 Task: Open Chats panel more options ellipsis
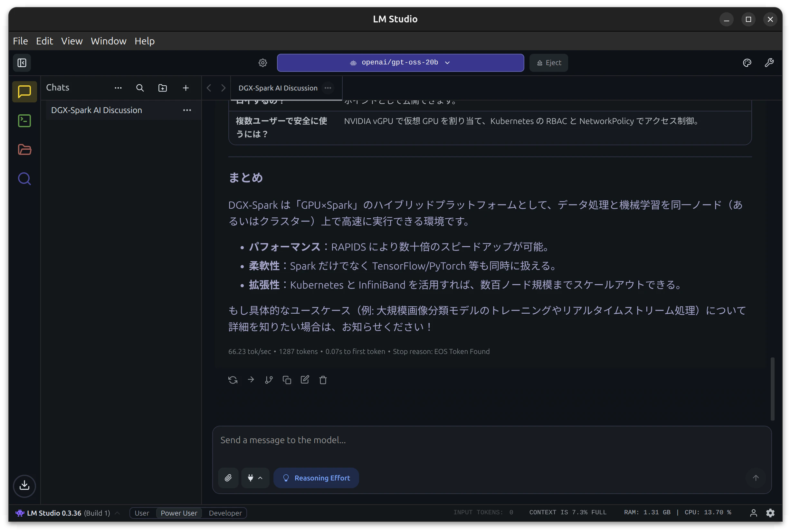pyautogui.click(x=118, y=88)
